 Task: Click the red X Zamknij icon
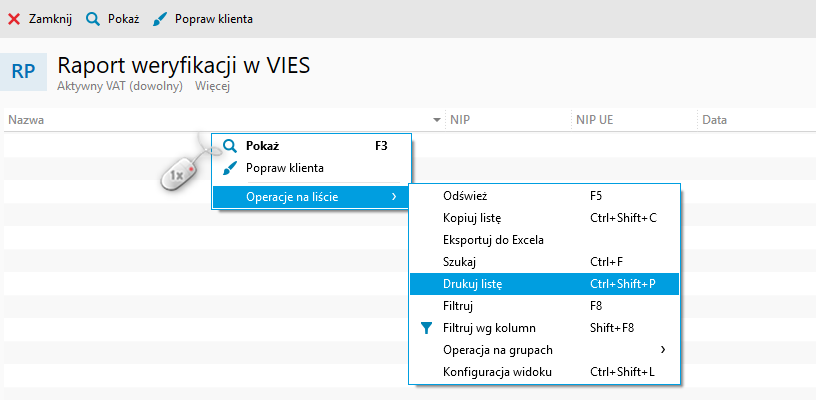pyautogui.click(x=14, y=19)
